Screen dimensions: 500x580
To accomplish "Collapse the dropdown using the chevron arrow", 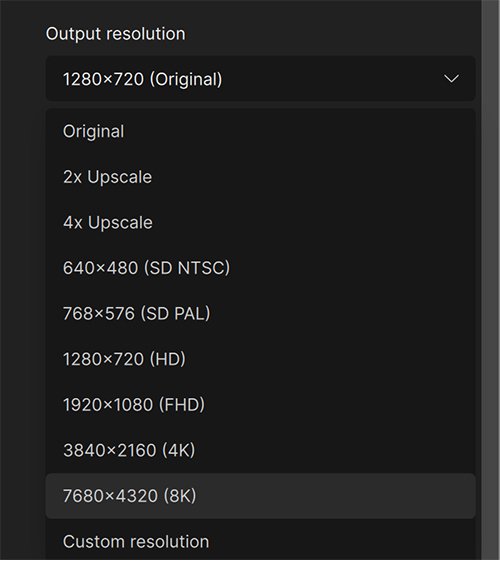I will coord(451,79).
